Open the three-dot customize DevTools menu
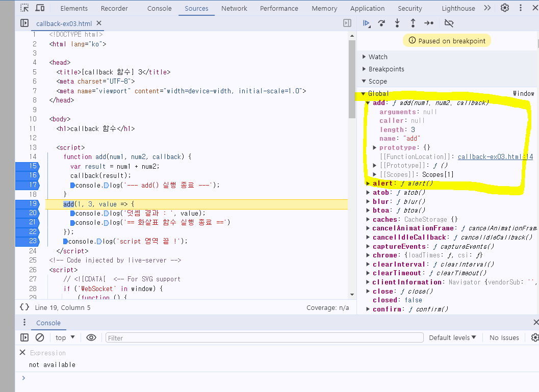The image size is (539, 392). coord(521,8)
